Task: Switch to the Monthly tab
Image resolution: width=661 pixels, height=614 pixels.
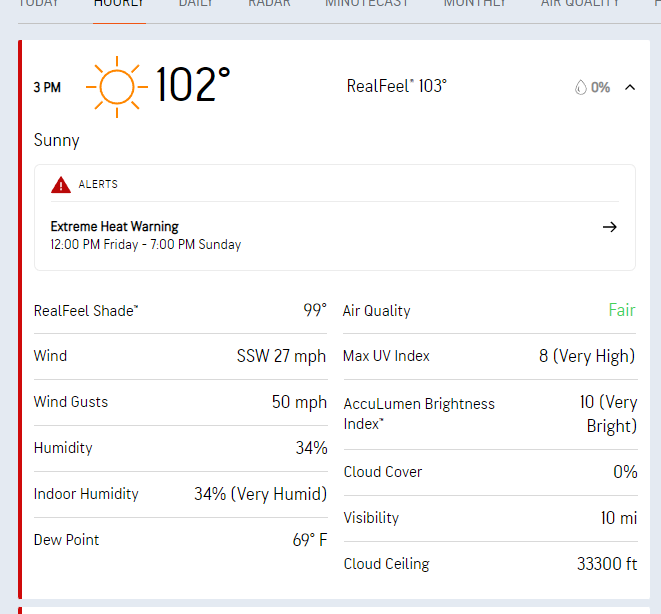Action: (475, 3)
